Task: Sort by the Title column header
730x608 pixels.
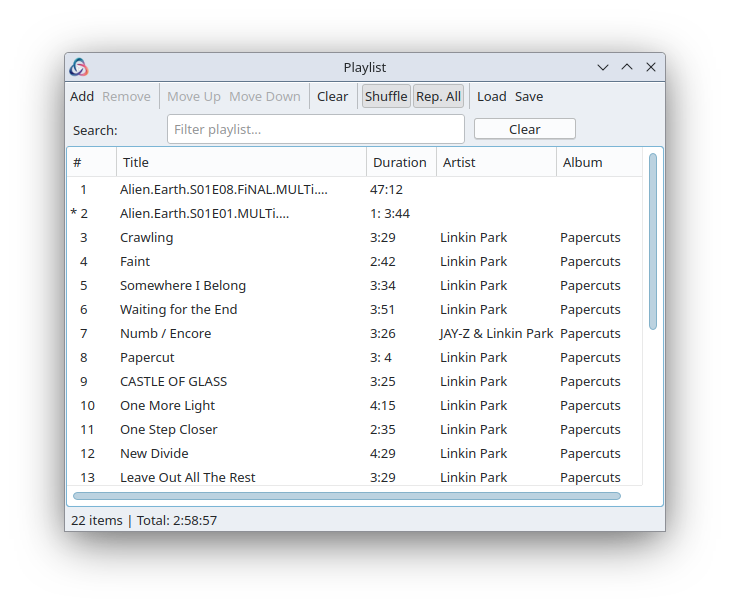Action: coord(241,162)
